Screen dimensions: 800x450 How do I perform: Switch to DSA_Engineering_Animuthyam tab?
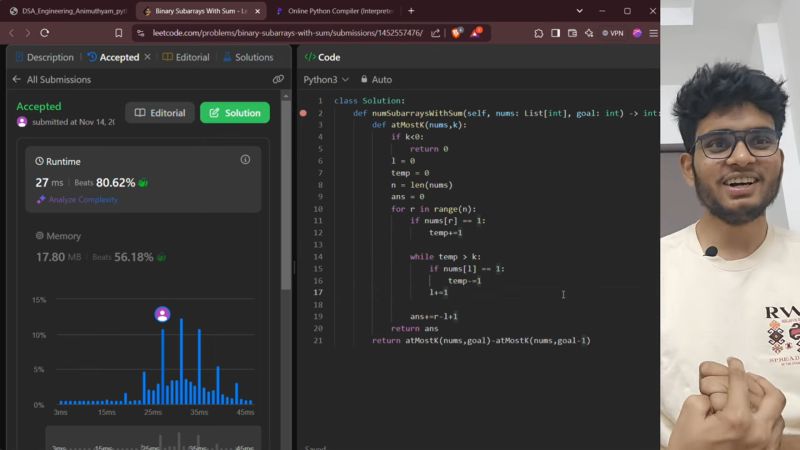pyautogui.click(x=68, y=11)
